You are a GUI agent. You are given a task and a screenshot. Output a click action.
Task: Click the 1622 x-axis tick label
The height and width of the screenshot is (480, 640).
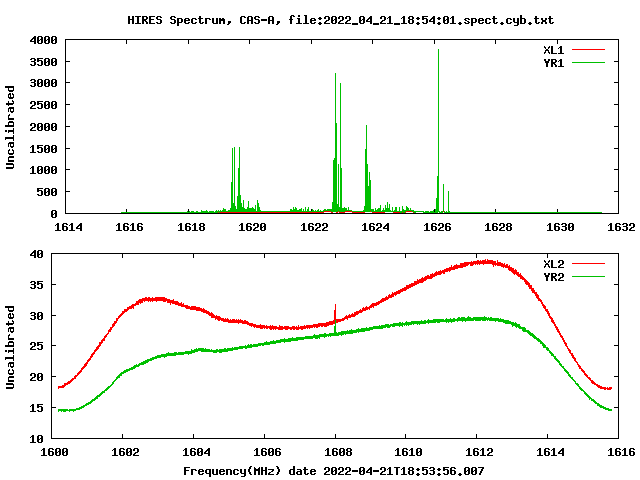314,227
